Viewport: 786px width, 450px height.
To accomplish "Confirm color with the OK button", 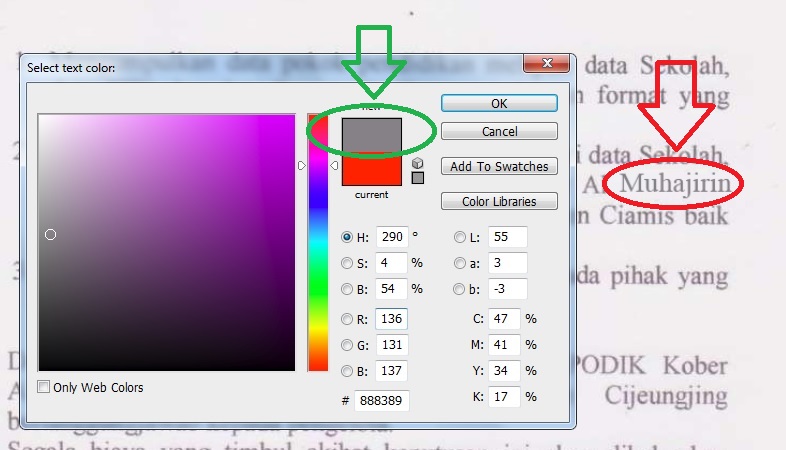I will click(499, 103).
